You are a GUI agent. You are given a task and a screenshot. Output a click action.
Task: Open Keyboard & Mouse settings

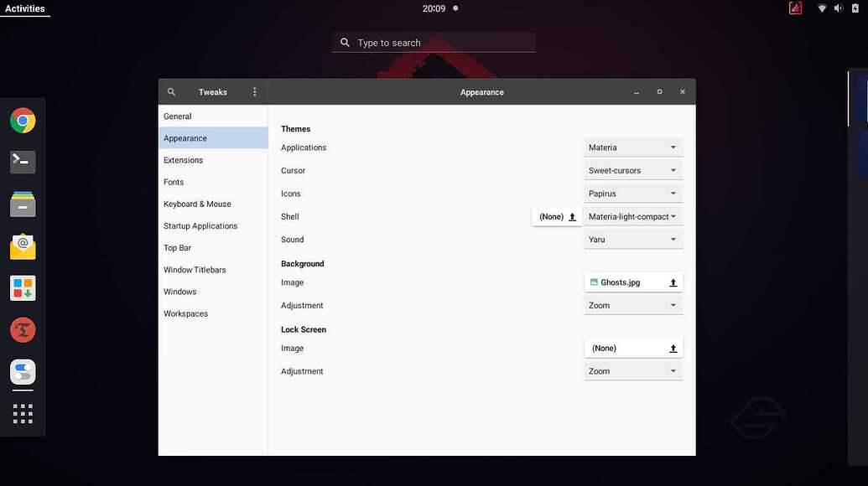(x=213, y=204)
